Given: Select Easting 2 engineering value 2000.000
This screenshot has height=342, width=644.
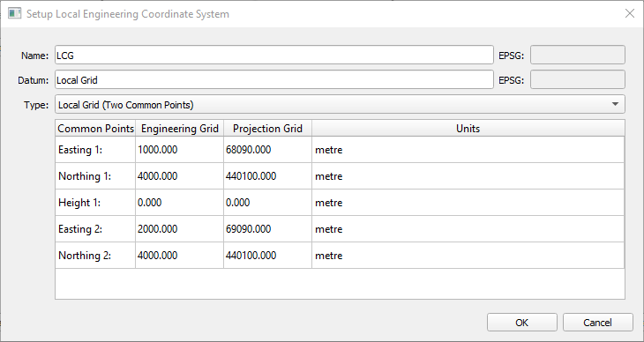Looking at the screenshot, I should click(179, 228).
